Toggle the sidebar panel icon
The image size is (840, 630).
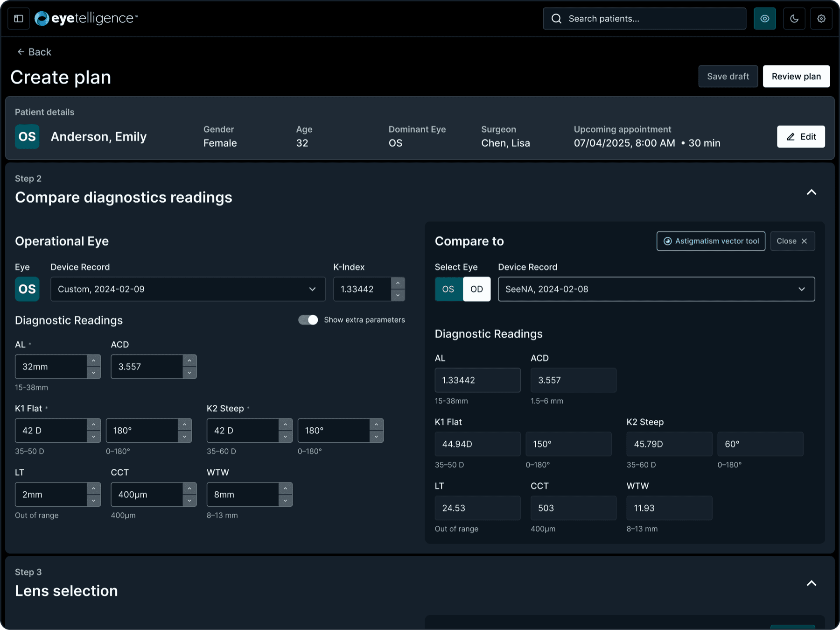(19, 19)
